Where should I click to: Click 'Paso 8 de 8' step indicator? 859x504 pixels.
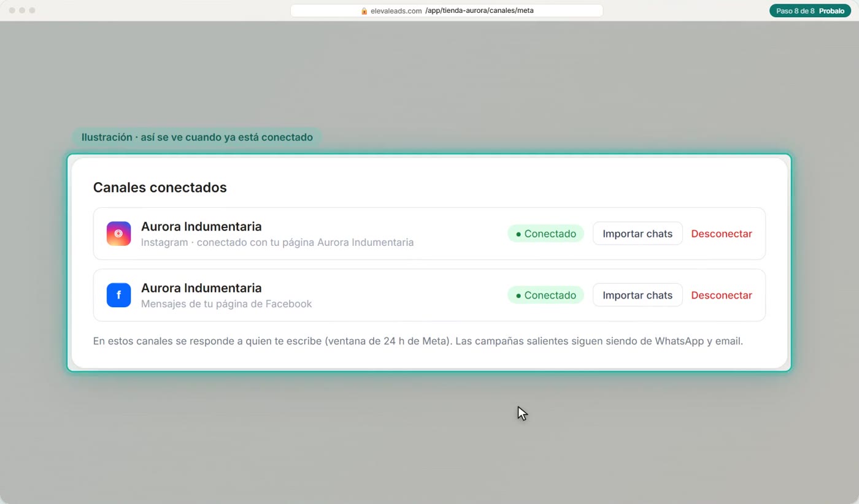795,11
